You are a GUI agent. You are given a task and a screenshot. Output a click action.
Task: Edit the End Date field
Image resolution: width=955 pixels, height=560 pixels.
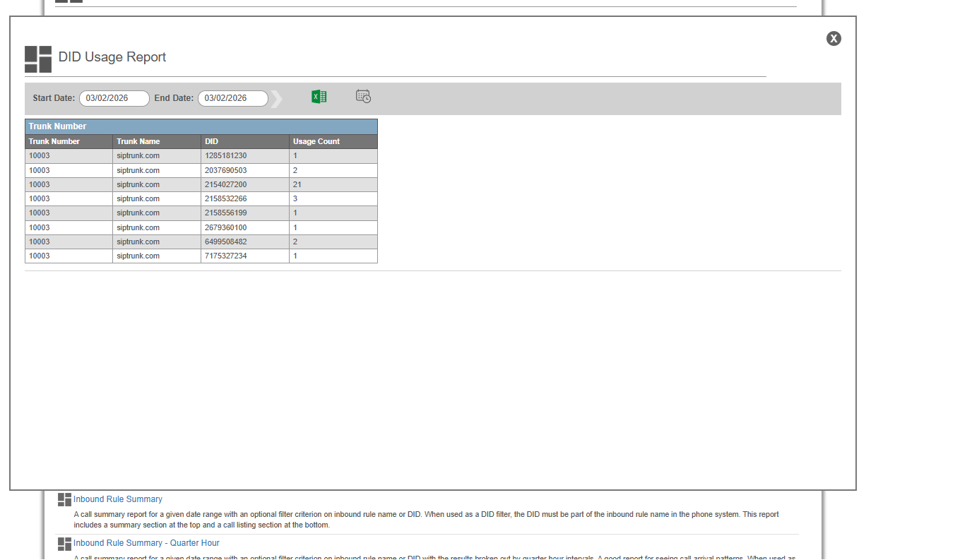(232, 98)
